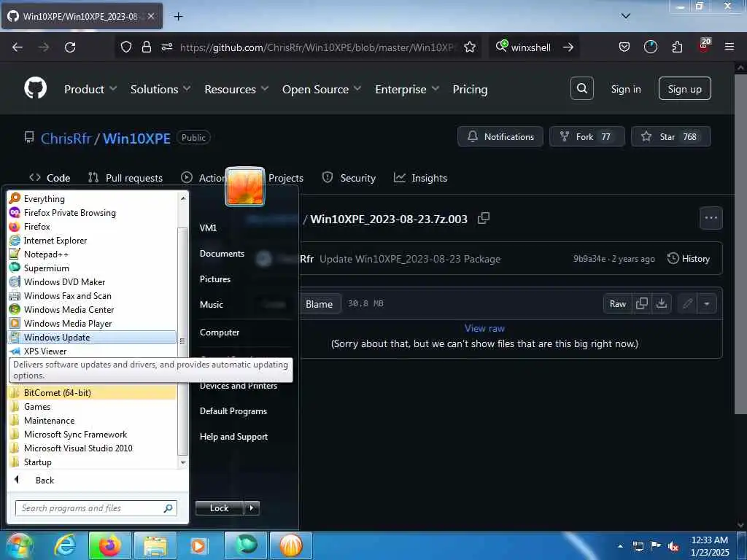Open Notepad++ from the Start menu
The height and width of the screenshot is (560, 747).
(46, 254)
